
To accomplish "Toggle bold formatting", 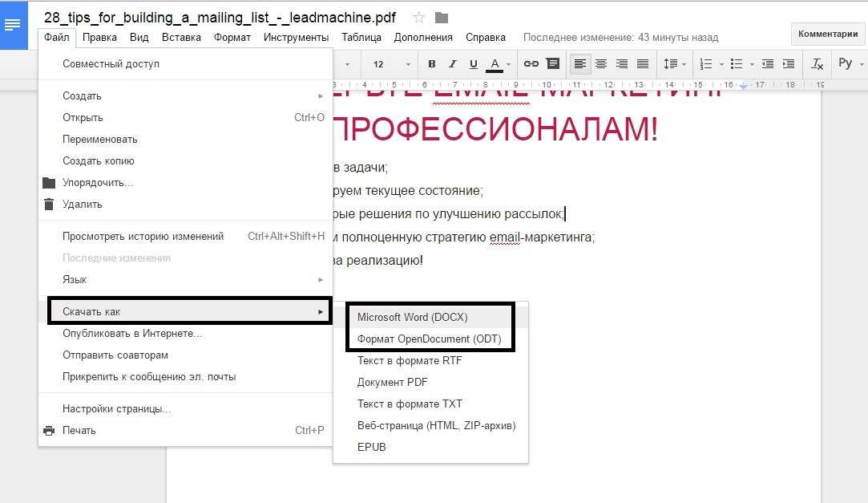I will click(x=432, y=63).
